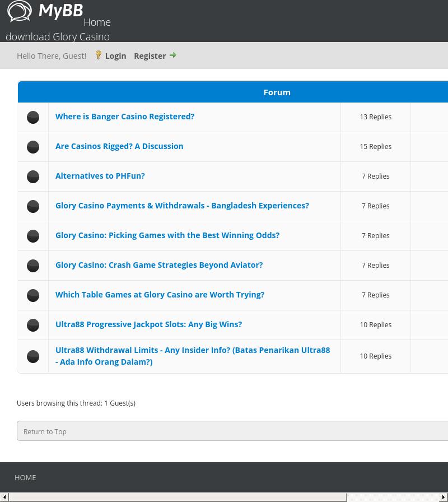The width and height of the screenshot is (448, 502).
Task: Click HOME in the footer
Action: pos(25,478)
